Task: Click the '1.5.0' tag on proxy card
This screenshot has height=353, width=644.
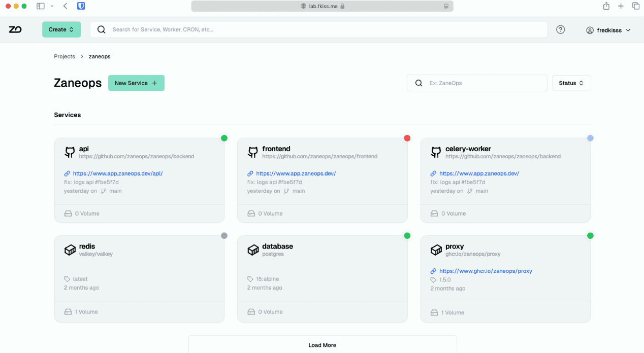Action: pos(445,279)
